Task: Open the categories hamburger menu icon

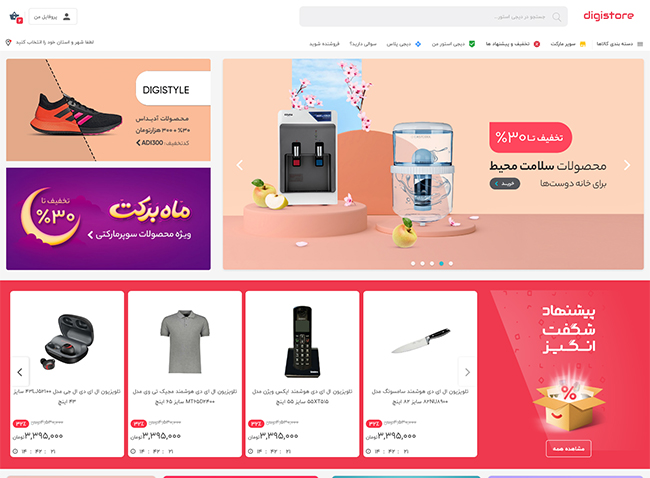Action: pos(640,44)
